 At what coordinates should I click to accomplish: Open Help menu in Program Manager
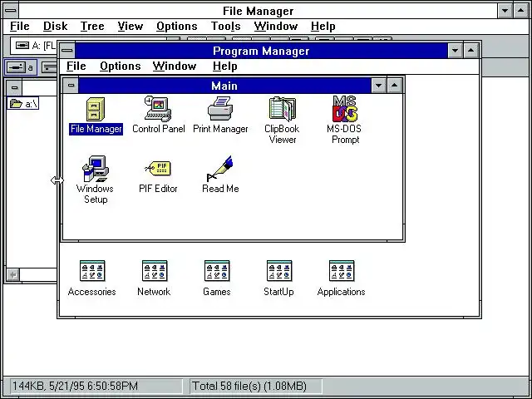pyautogui.click(x=225, y=66)
